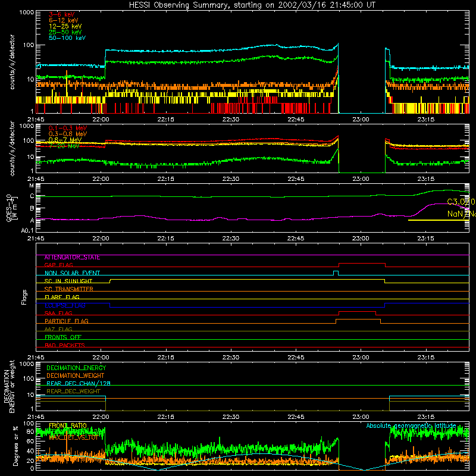Click the "NaN/Na" annotation in GOES panel
This screenshot has width=476, height=476.
pos(462,214)
